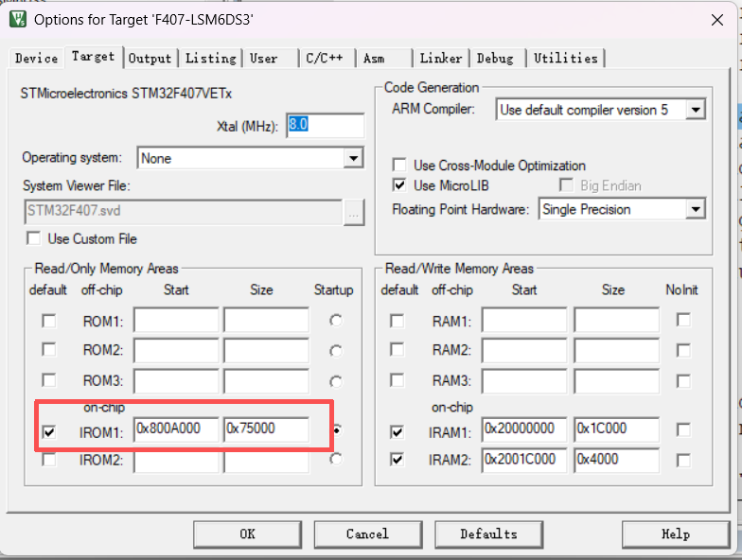Open the ARM Compiler version dropdown
Screen dimensions: 742x560
pos(695,110)
